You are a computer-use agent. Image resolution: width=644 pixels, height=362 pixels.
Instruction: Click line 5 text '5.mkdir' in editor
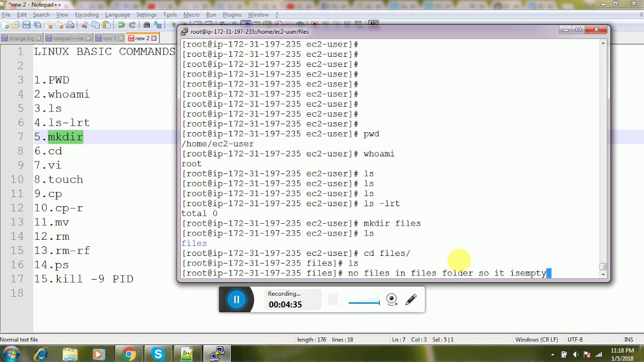[x=58, y=137]
